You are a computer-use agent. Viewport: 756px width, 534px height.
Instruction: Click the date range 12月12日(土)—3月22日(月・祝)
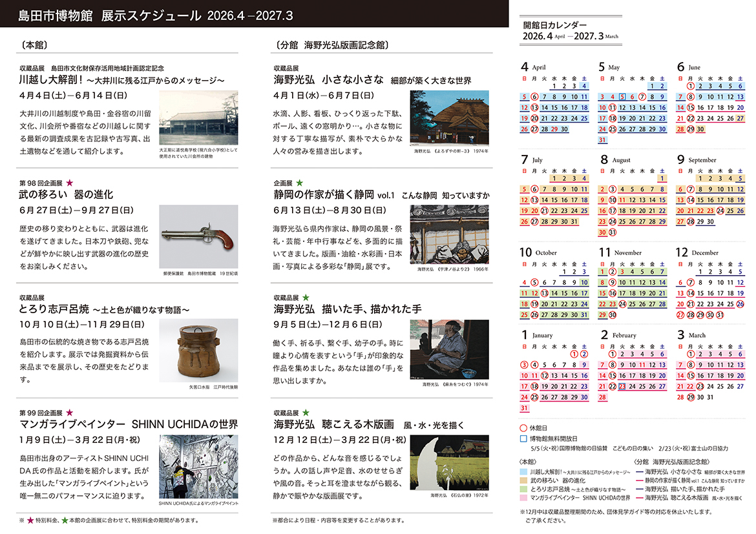coord(340,440)
